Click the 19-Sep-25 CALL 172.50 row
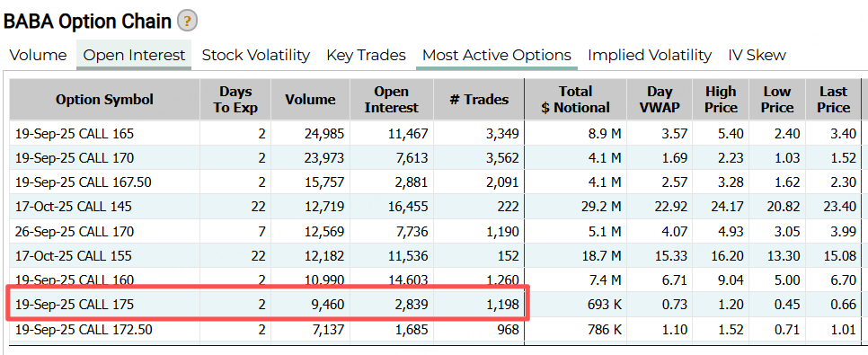868x355 pixels. click(x=435, y=330)
